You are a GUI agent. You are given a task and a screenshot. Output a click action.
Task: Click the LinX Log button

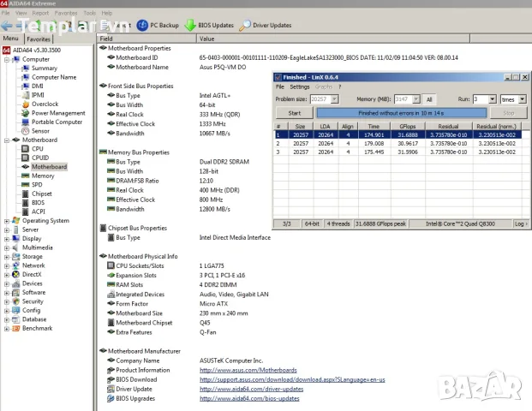point(521,223)
